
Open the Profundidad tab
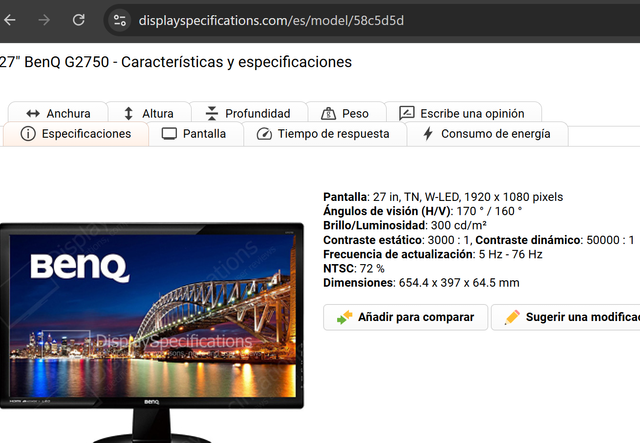(x=249, y=113)
